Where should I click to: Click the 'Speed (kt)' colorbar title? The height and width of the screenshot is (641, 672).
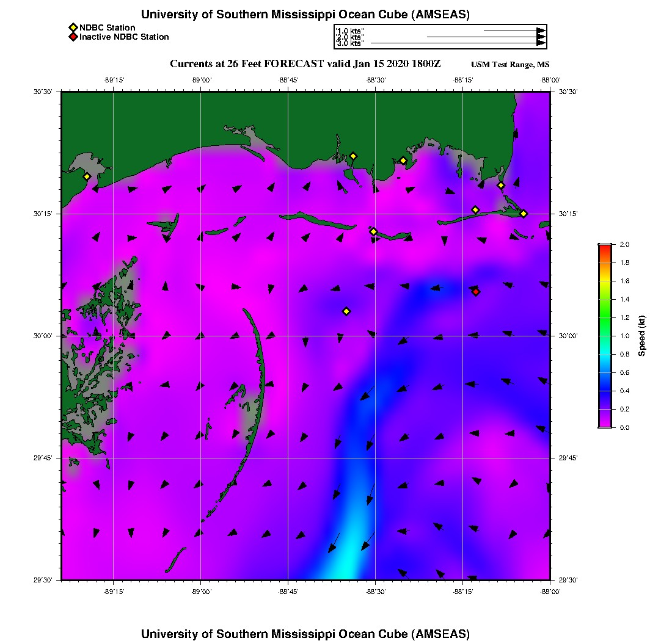[x=641, y=336]
